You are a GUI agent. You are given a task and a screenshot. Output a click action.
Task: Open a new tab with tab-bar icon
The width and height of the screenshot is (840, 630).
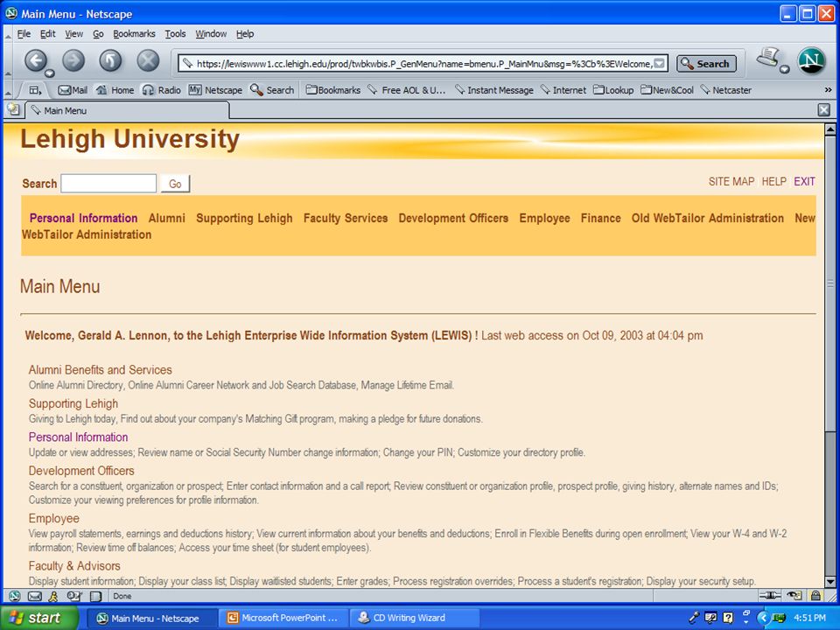tap(13, 110)
